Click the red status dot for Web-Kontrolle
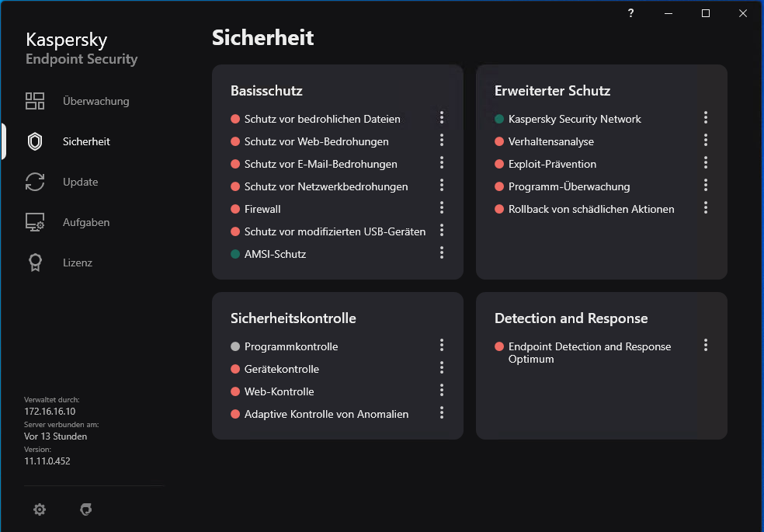 pos(235,391)
